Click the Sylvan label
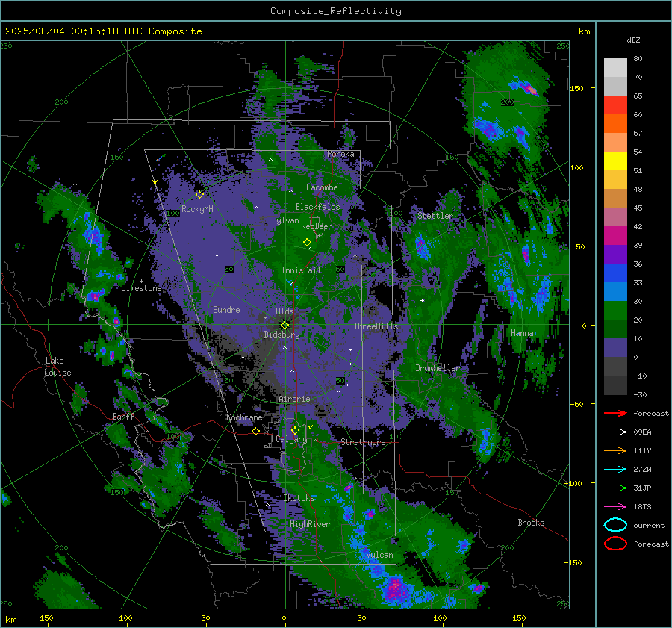The height and width of the screenshot is (628, 672). [285, 220]
